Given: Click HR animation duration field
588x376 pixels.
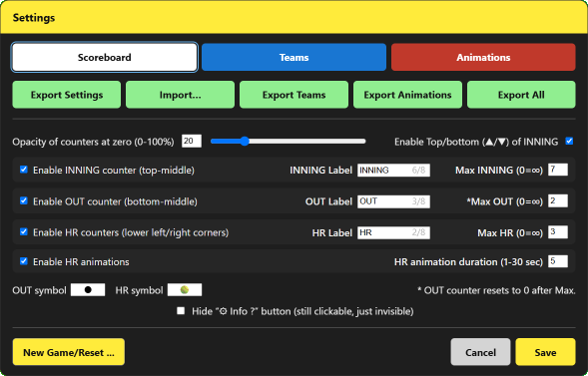Looking at the screenshot, I should 558,261.
